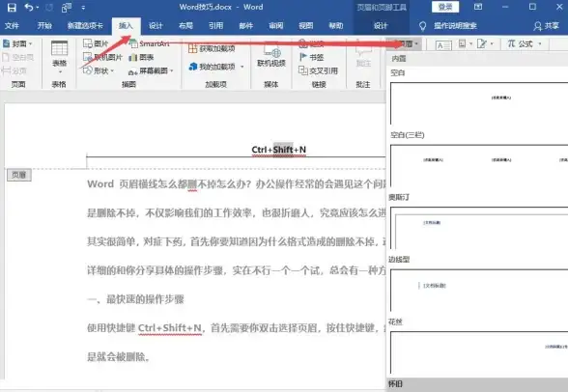This screenshot has height=392, width=568.
Task: Click 获取加载项 get add-ins icon
Action: (193, 48)
